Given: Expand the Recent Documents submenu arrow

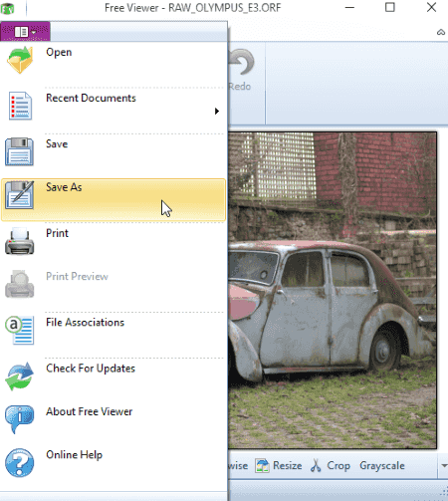Looking at the screenshot, I should click(x=217, y=111).
